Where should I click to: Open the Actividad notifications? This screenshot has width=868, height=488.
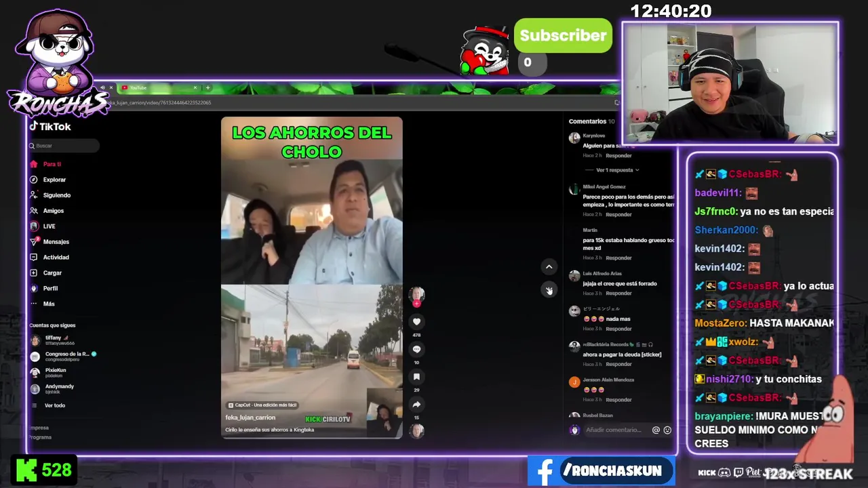pos(50,258)
